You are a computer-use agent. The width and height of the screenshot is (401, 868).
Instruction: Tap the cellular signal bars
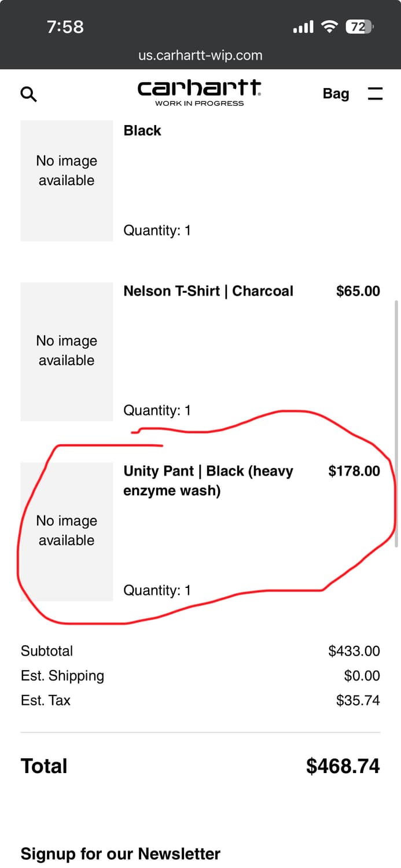click(x=303, y=27)
